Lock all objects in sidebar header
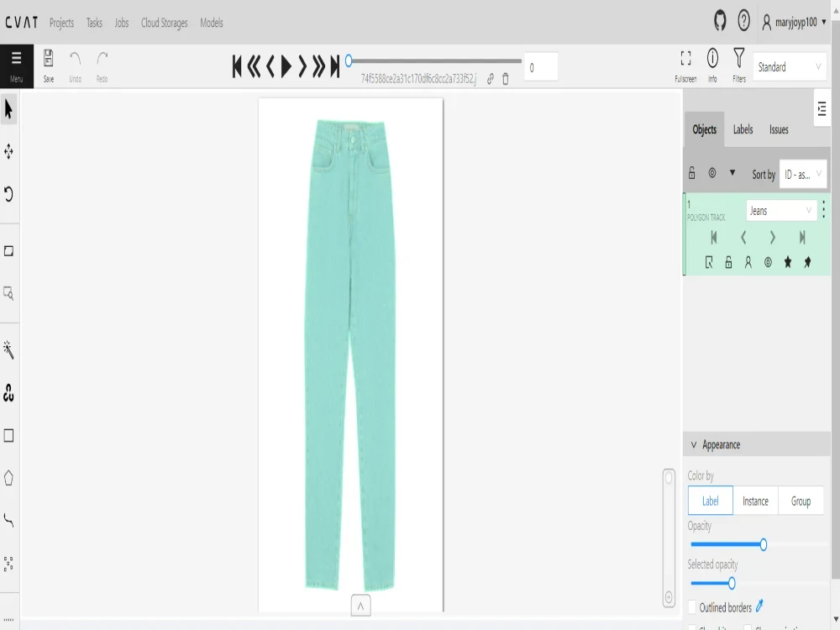The height and width of the screenshot is (630, 840). tap(691, 173)
